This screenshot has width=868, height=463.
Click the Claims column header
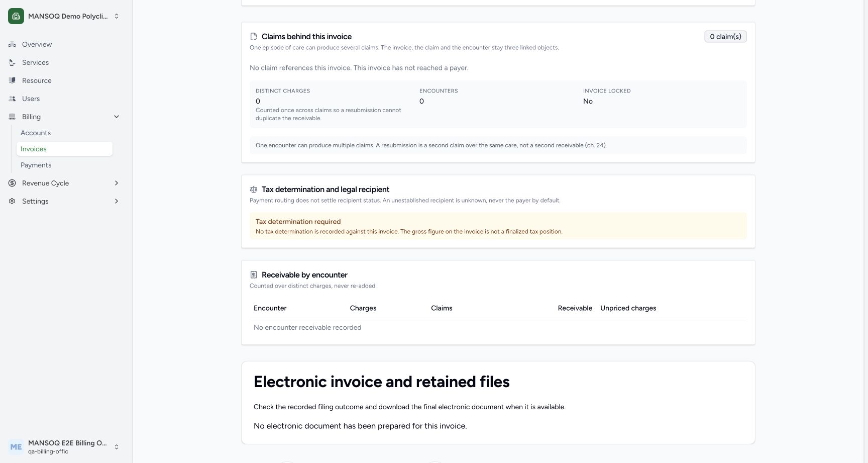click(x=442, y=308)
